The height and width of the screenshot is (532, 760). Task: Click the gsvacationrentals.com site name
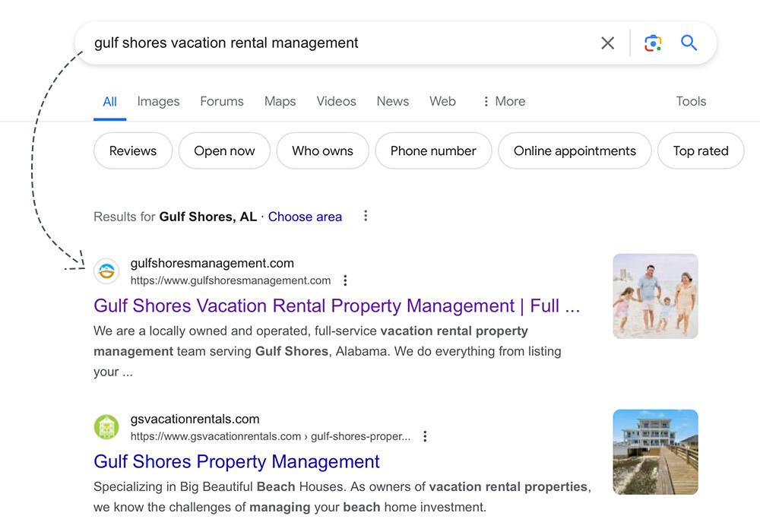pyautogui.click(x=195, y=419)
